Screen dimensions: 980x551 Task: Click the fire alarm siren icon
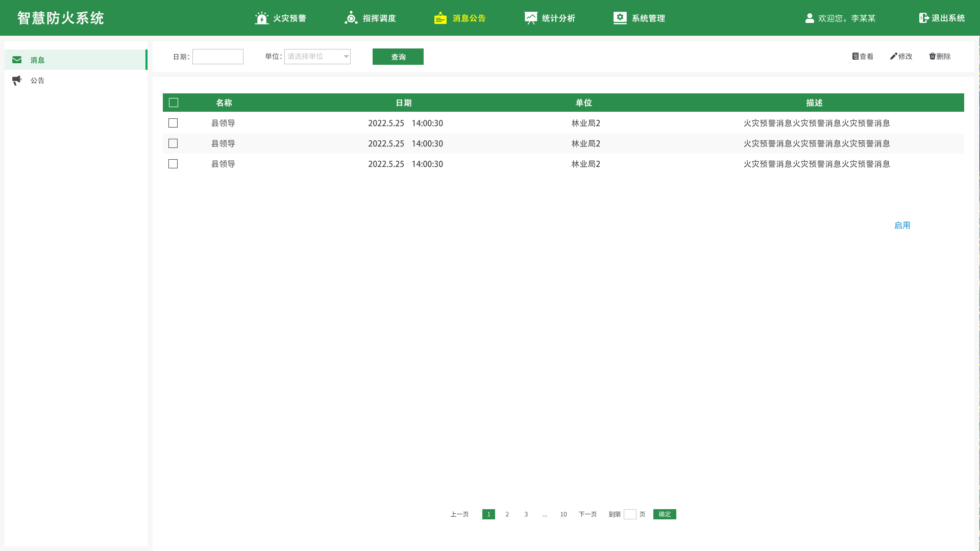tap(261, 18)
